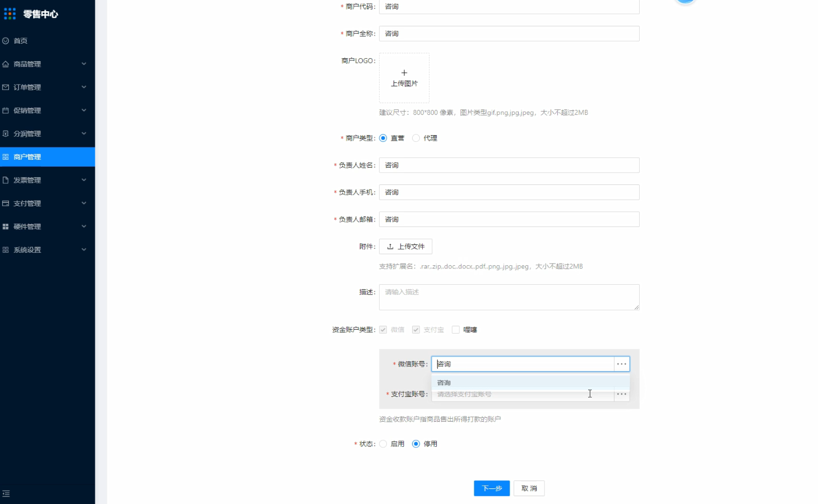The image size is (818, 504).
Task: Click the 系统设置 icon
Action: [x=6, y=250]
